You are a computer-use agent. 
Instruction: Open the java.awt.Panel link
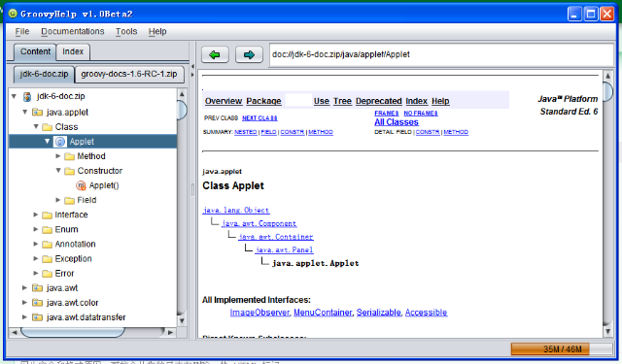pyautogui.click(x=285, y=249)
